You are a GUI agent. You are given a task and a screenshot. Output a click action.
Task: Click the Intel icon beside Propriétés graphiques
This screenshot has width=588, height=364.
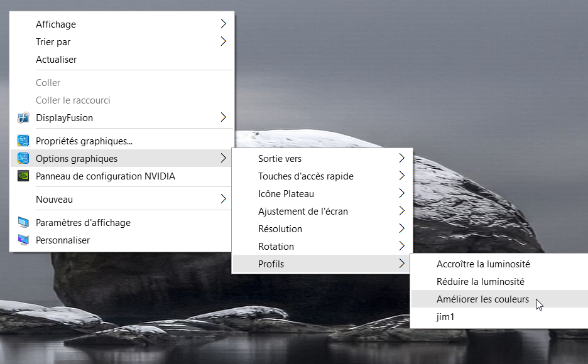tap(23, 141)
